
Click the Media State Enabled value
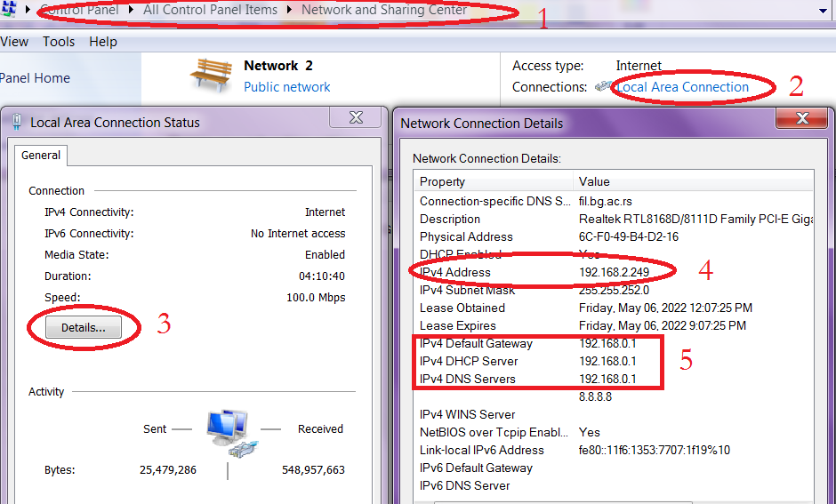325,254
